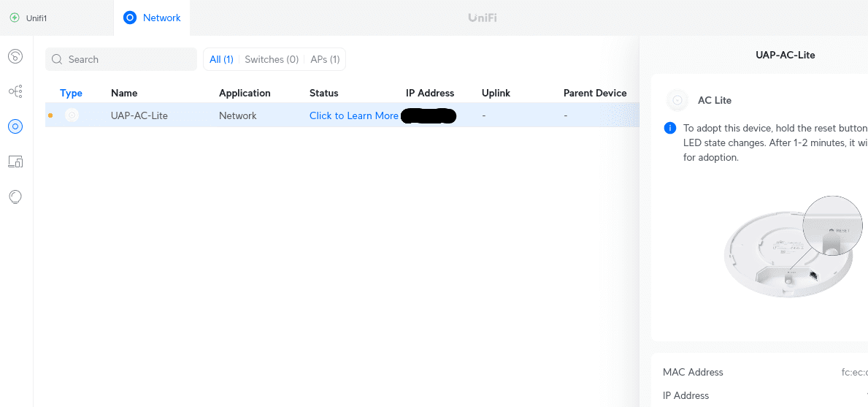Click the orange status dot for UAP-AC-Lite
Screen dimensions: 868x407
[x=50, y=115]
